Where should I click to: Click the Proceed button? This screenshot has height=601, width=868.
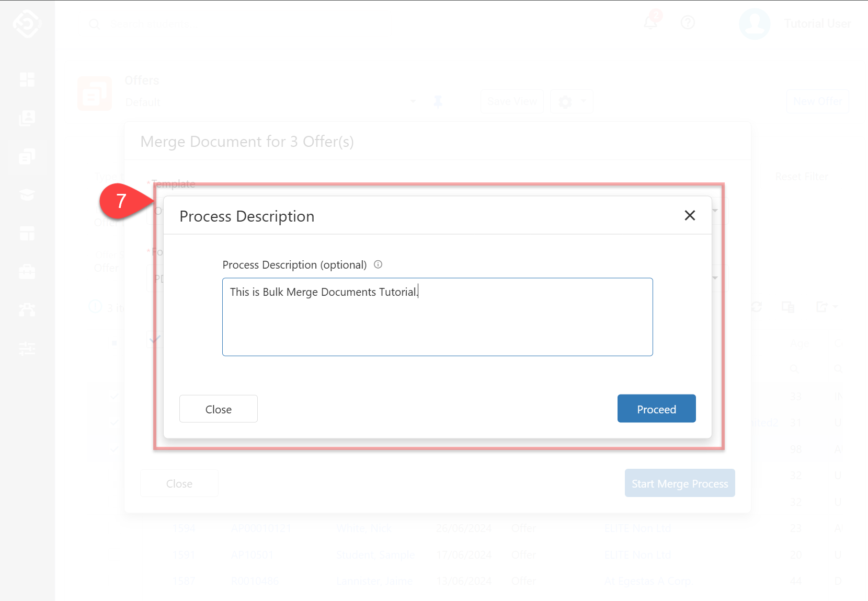pyautogui.click(x=656, y=409)
